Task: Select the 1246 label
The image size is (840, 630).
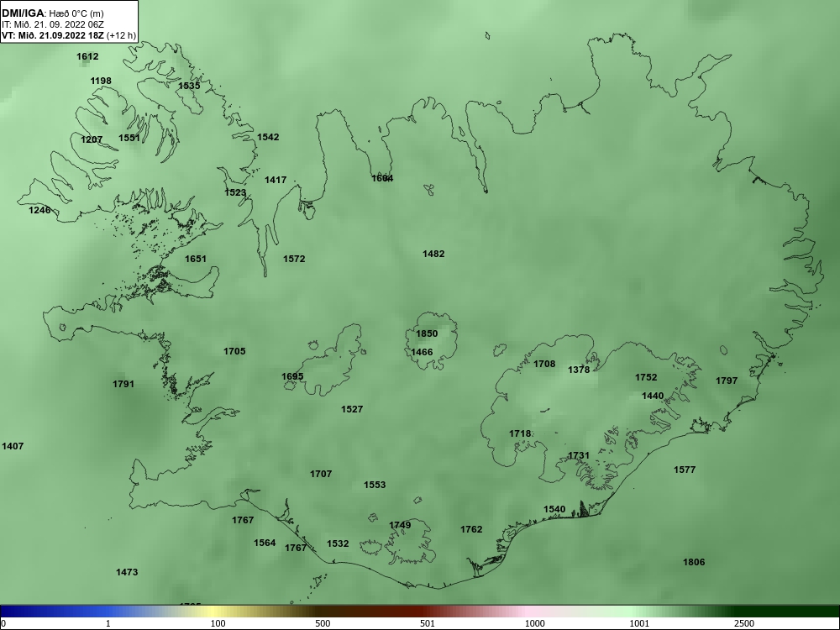Action: point(39,210)
